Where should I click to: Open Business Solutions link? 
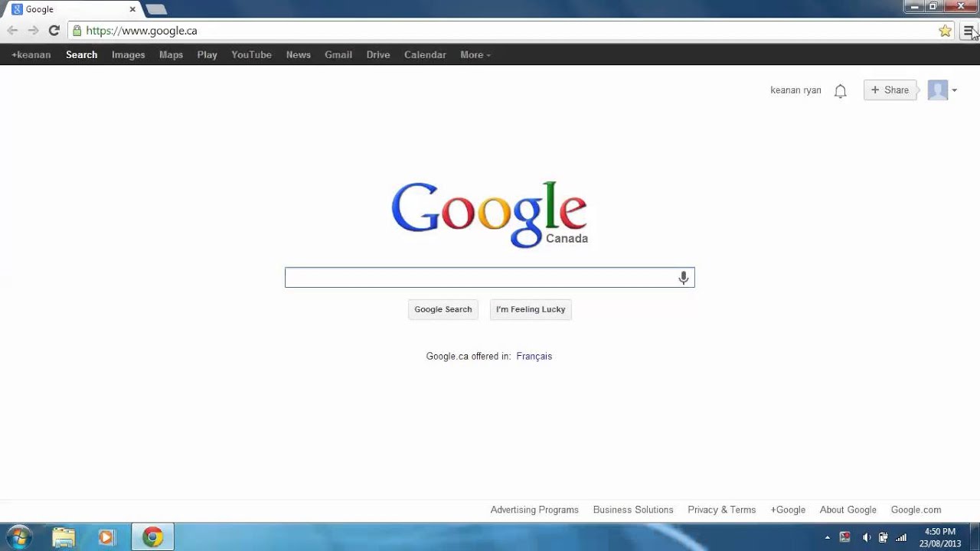click(x=633, y=510)
